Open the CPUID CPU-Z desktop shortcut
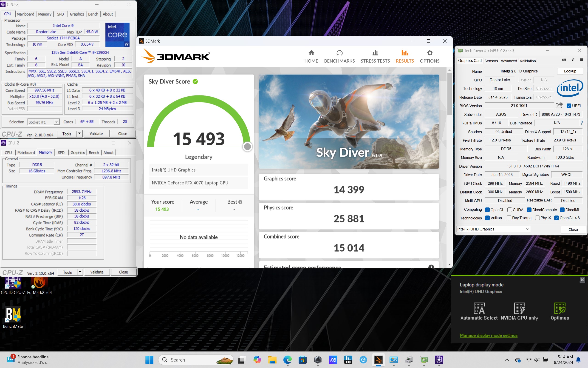 pos(13,285)
